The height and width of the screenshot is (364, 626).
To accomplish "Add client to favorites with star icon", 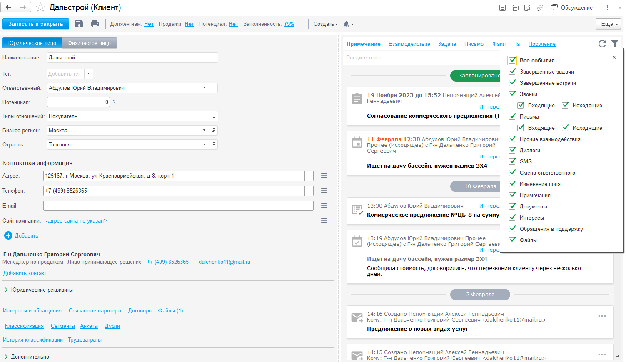I will [40, 7].
